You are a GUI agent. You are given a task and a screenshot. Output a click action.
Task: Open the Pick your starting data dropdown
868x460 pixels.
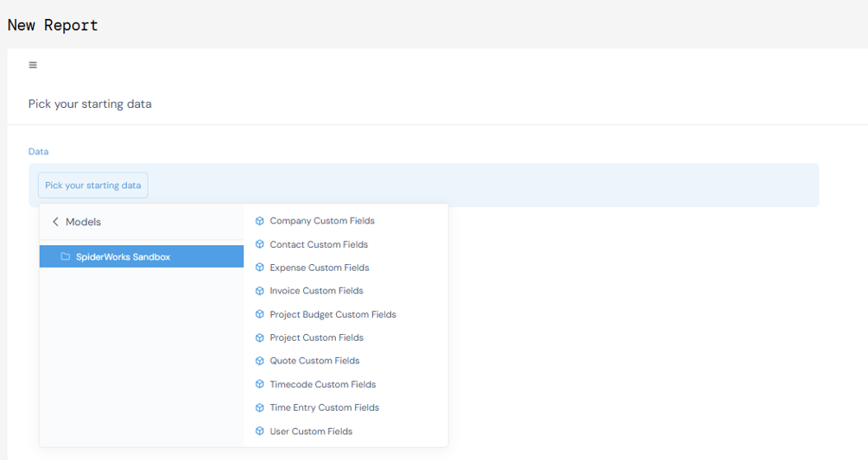[x=93, y=186]
